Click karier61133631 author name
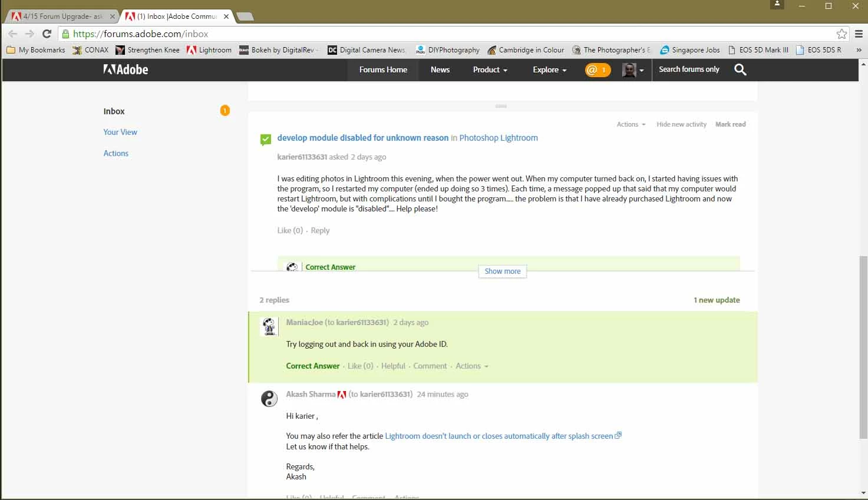 (302, 157)
